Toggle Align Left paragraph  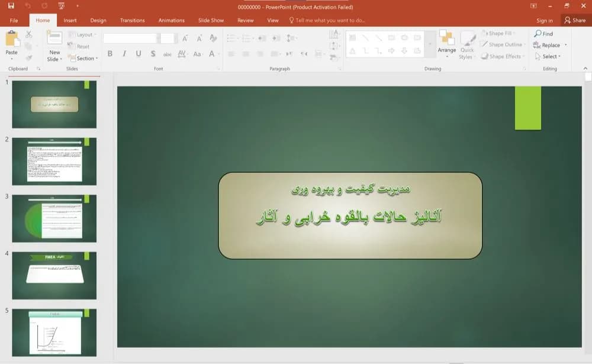point(231,54)
